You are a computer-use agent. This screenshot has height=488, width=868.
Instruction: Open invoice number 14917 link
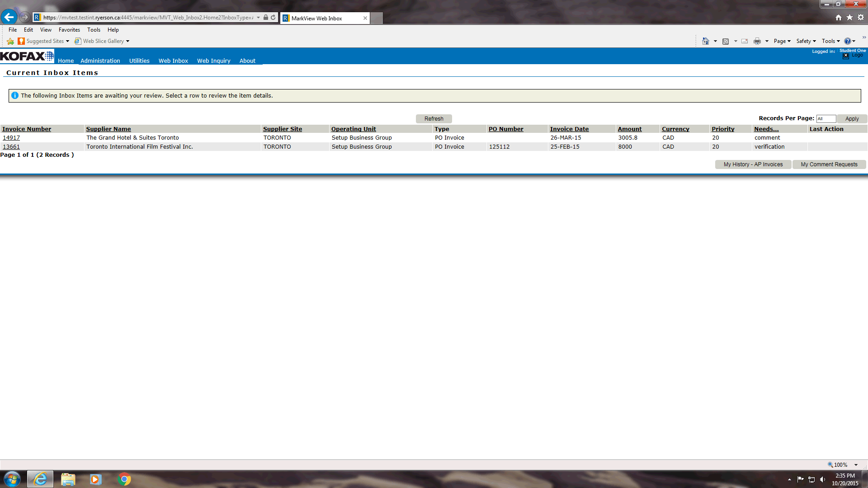(x=11, y=138)
